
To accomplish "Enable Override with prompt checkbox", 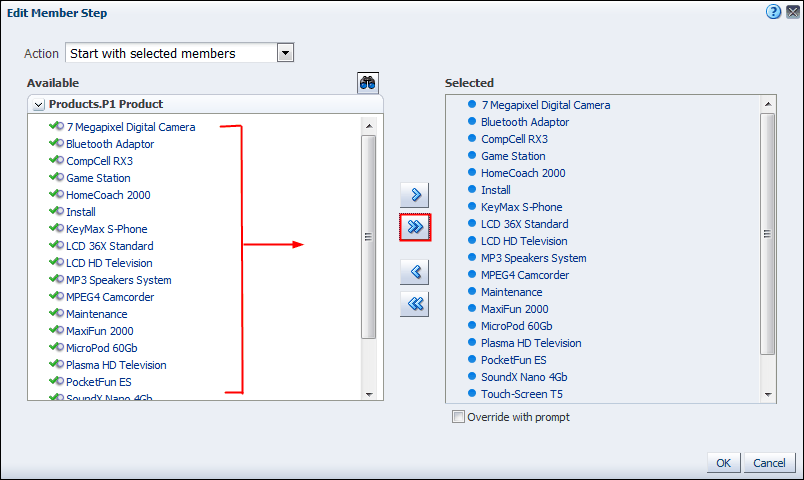I will pos(459,417).
